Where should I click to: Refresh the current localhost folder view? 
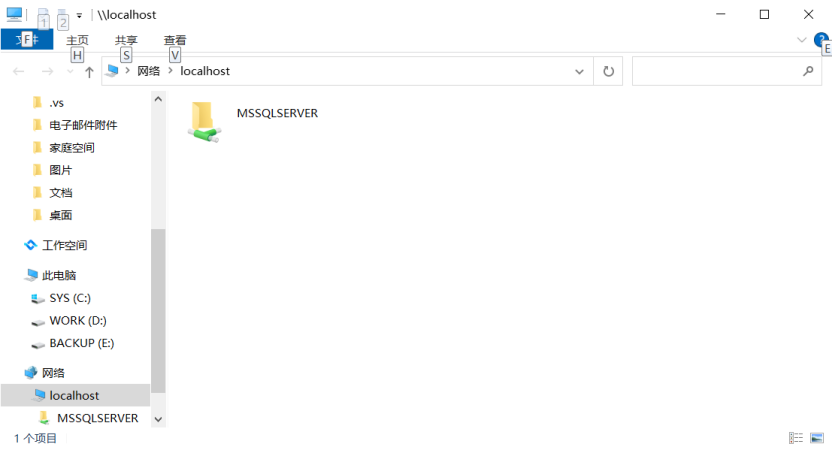608,72
